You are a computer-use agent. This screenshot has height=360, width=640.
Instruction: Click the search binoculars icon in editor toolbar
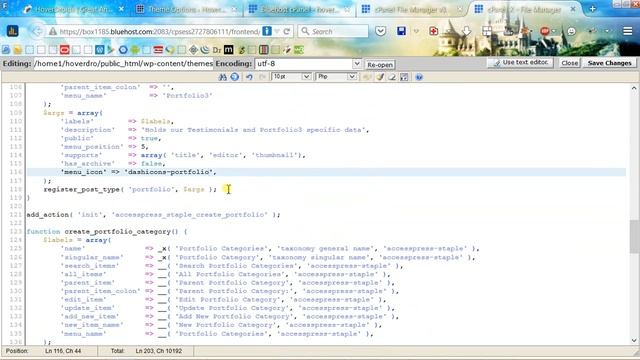point(222,77)
